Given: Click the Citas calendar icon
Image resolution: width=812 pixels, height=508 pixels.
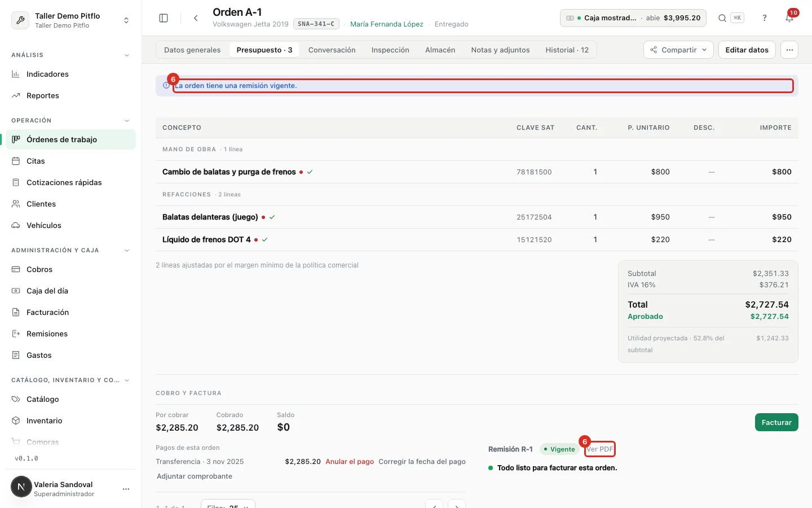Looking at the screenshot, I should click(16, 161).
